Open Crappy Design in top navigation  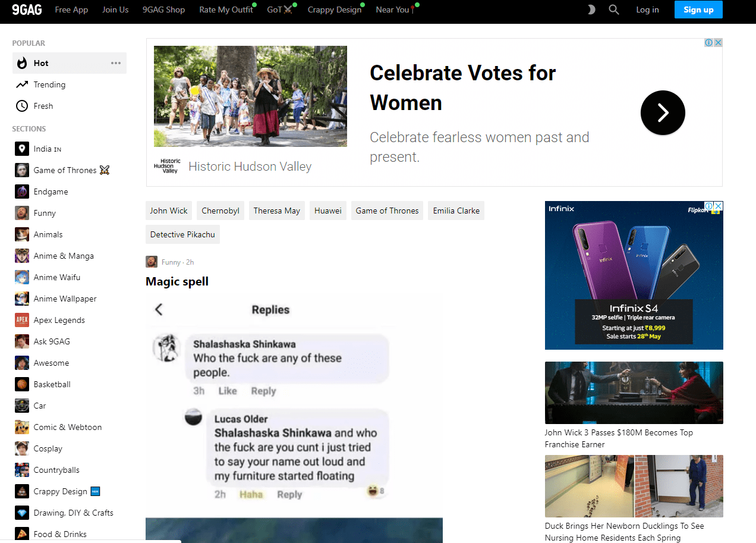tap(335, 10)
